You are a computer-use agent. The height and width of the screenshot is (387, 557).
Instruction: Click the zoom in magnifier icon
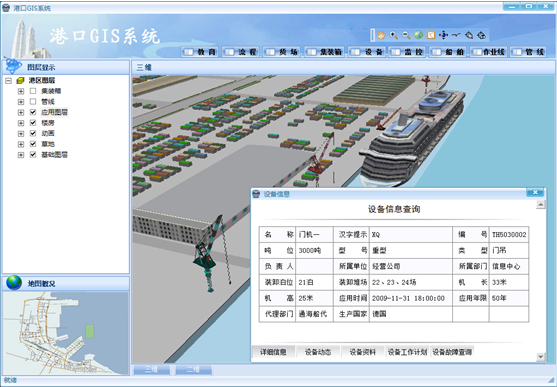click(x=394, y=35)
